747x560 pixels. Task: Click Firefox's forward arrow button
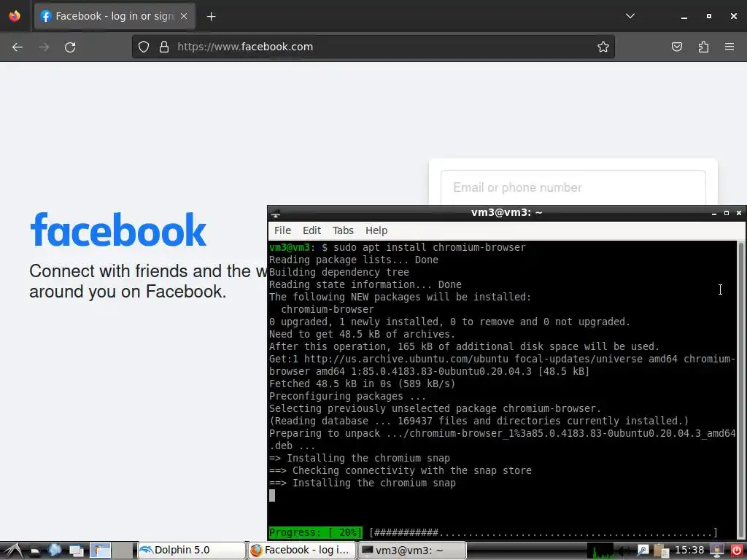pyautogui.click(x=44, y=47)
